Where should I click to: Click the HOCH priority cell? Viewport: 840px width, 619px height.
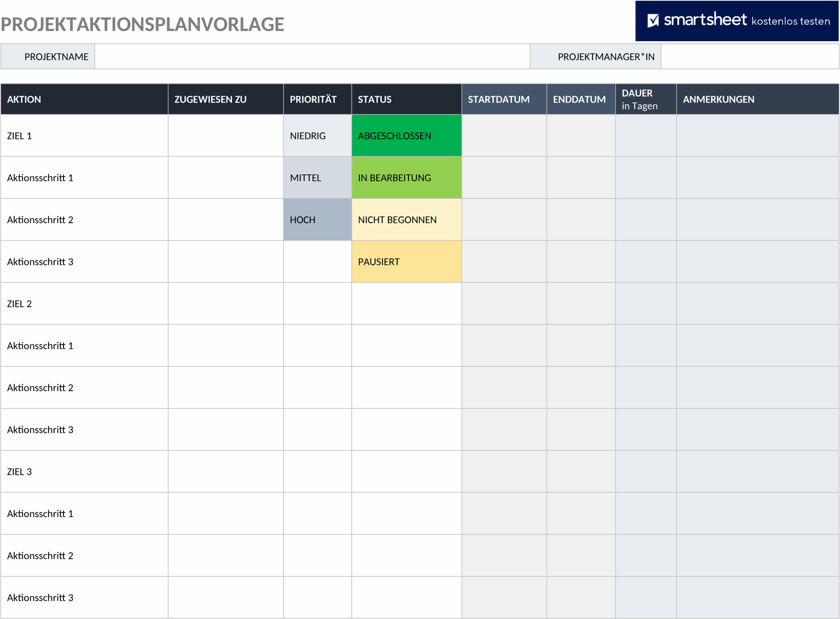pyautogui.click(x=317, y=220)
